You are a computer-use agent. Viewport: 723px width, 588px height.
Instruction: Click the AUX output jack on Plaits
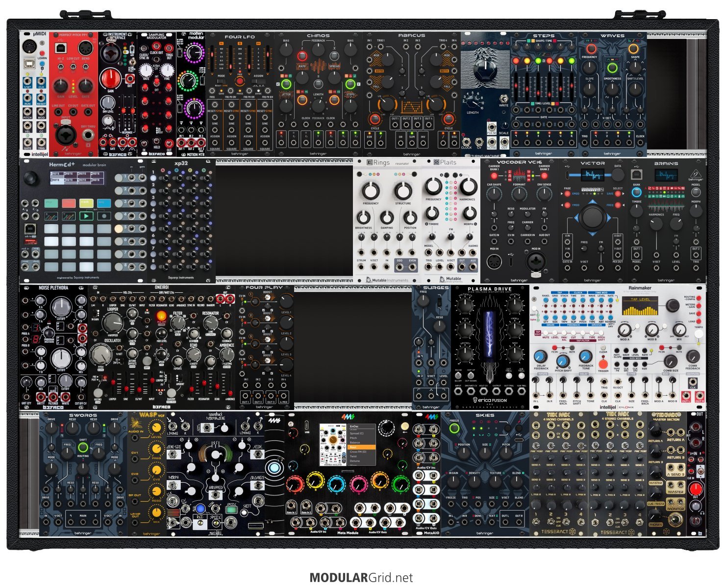tap(473, 266)
